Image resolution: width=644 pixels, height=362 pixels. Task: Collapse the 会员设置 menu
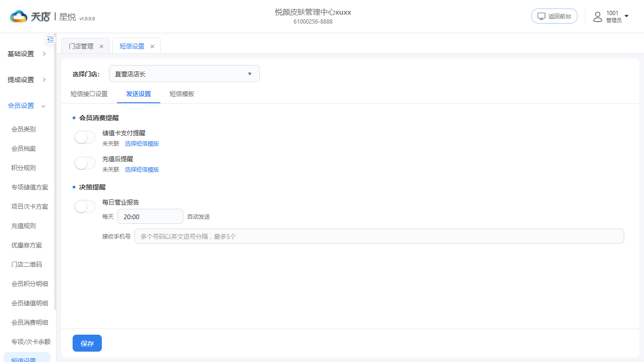27,106
